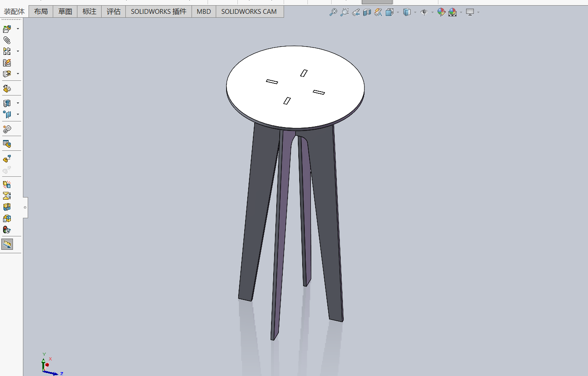Expand the Assembly Features dropdown arrow
588x376 pixels.
tap(18, 103)
